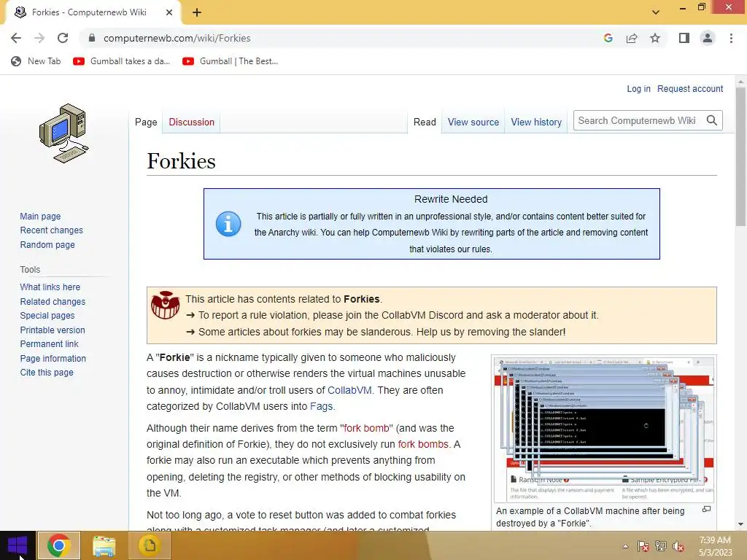
Task: Switch to the Discussion tab
Action: pos(192,122)
